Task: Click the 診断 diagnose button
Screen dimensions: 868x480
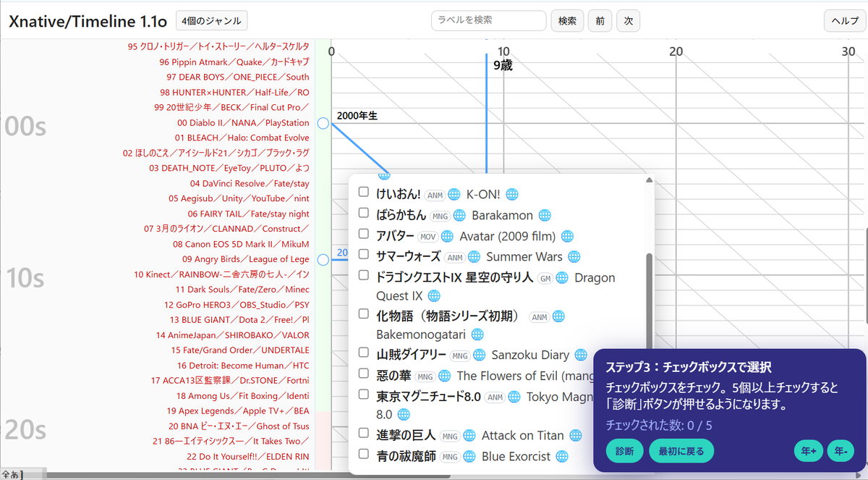Action: pyautogui.click(x=624, y=450)
